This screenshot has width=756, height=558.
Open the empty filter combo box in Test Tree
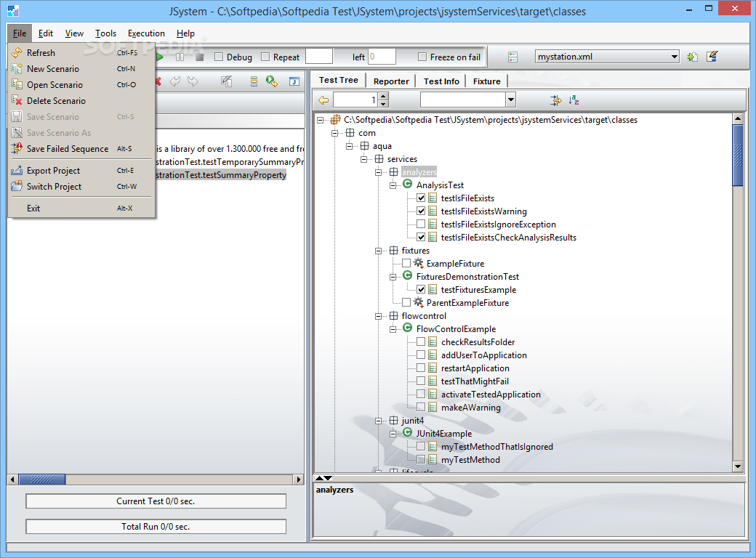point(510,100)
